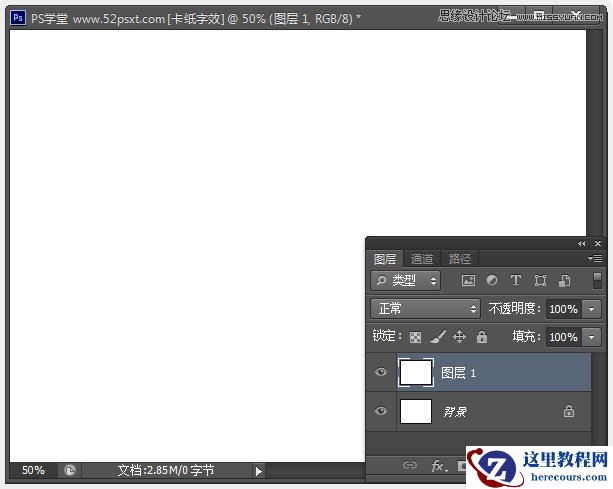Switch to the 路径 tab
The image size is (613, 489).
(460, 259)
